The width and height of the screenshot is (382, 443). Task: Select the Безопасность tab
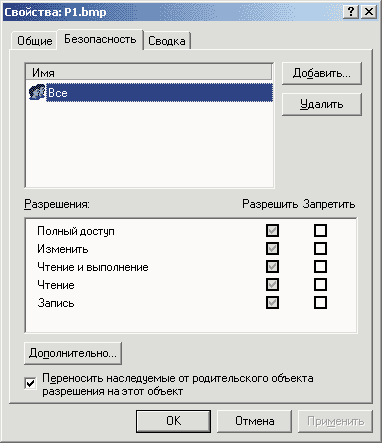click(x=100, y=39)
